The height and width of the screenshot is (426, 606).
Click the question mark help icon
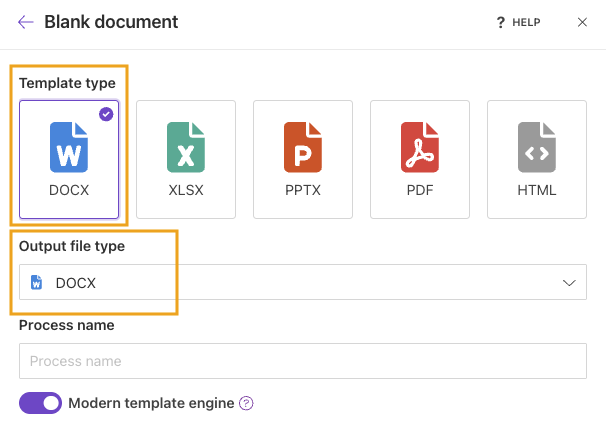(x=500, y=22)
